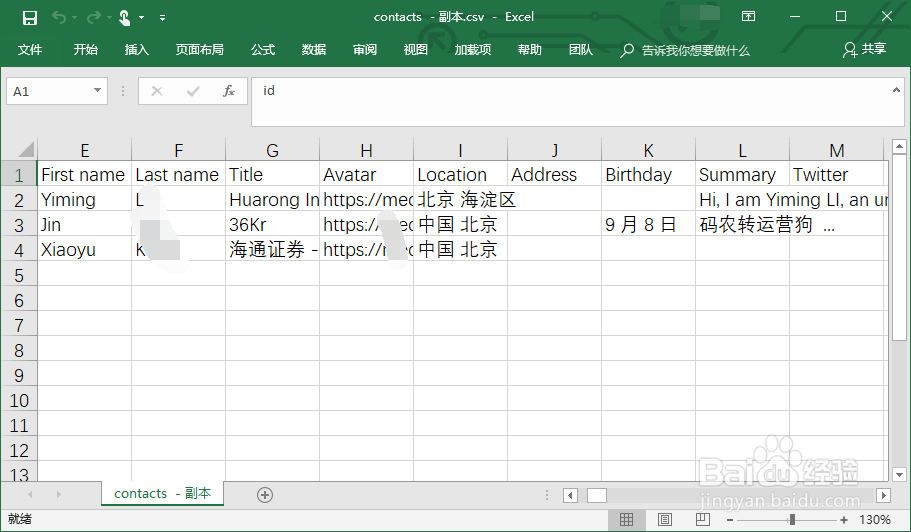The height and width of the screenshot is (532, 911).
Task: Click the formula bar containing id
Action: pos(572,102)
